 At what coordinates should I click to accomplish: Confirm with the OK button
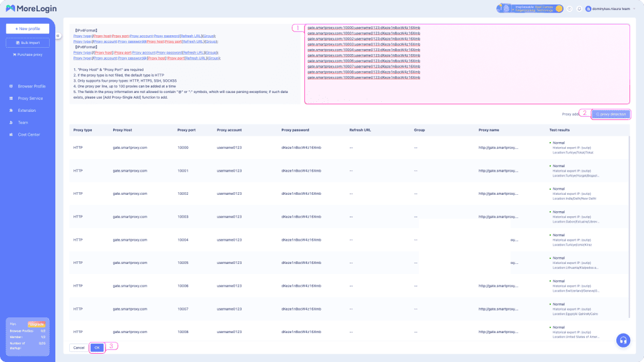point(97,348)
